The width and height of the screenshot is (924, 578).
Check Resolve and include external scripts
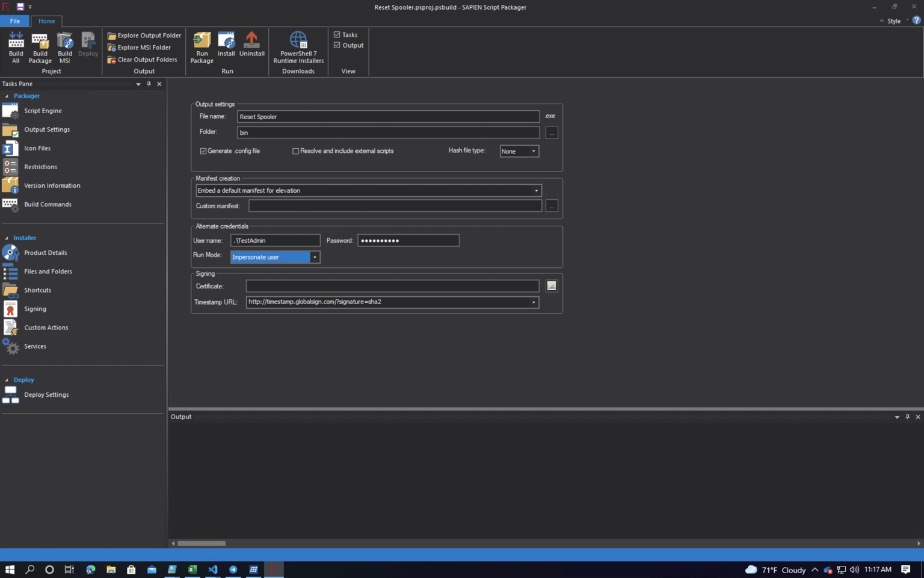pyautogui.click(x=295, y=151)
